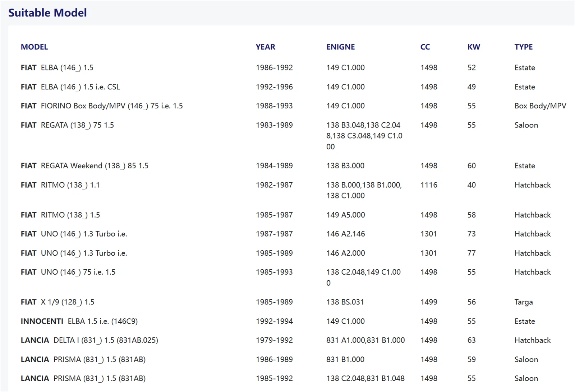Click multi-line engine codes for REGATA 75
The image size is (575, 392).
[364, 136]
